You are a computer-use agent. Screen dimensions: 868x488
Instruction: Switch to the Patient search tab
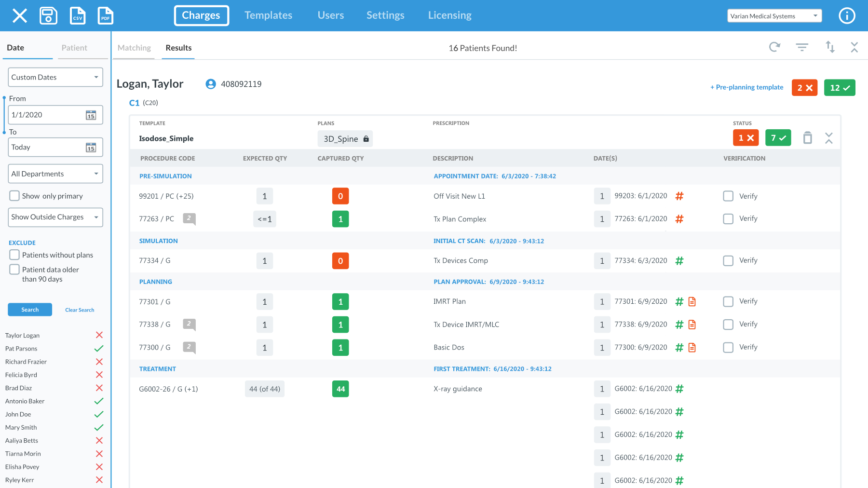(74, 48)
